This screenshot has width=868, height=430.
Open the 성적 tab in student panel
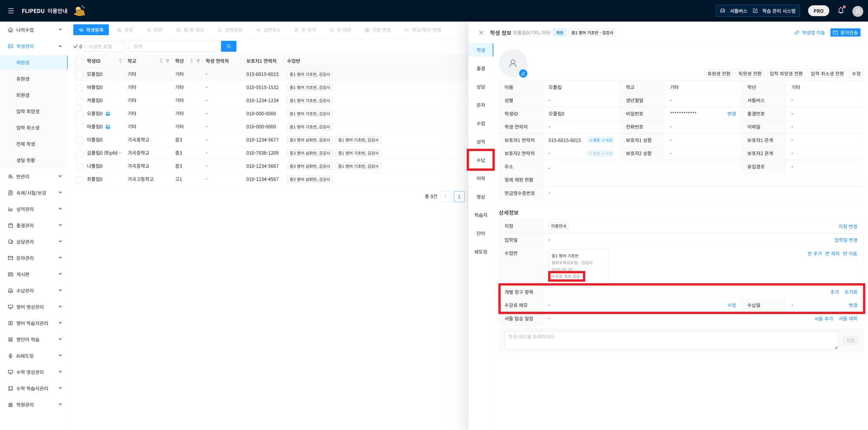point(481,142)
